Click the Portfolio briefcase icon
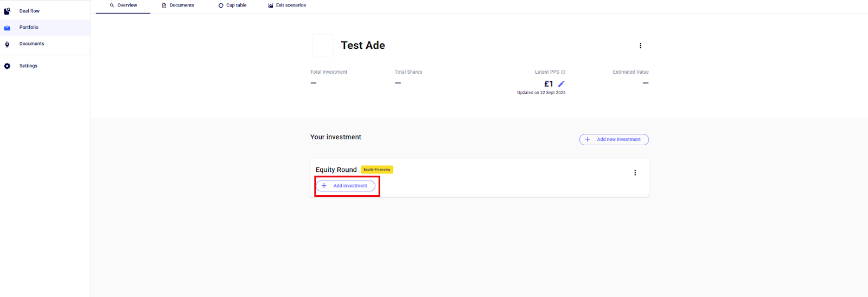 [7, 28]
